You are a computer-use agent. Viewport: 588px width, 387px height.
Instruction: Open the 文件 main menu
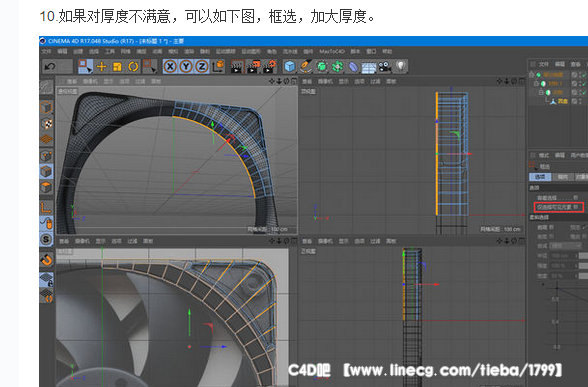[46, 51]
